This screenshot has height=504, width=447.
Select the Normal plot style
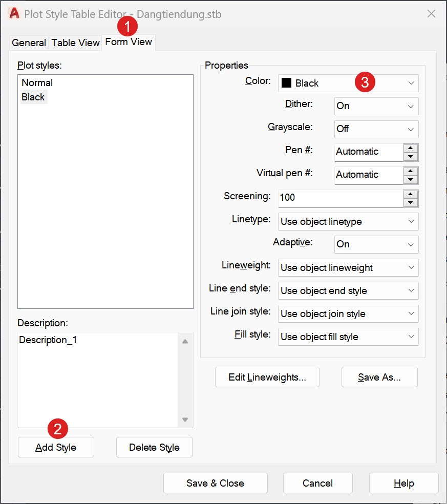[36, 82]
